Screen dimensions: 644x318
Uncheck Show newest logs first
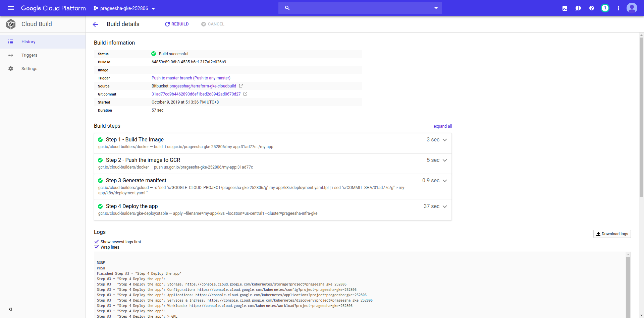pyautogui.click(x=97, y=242)
